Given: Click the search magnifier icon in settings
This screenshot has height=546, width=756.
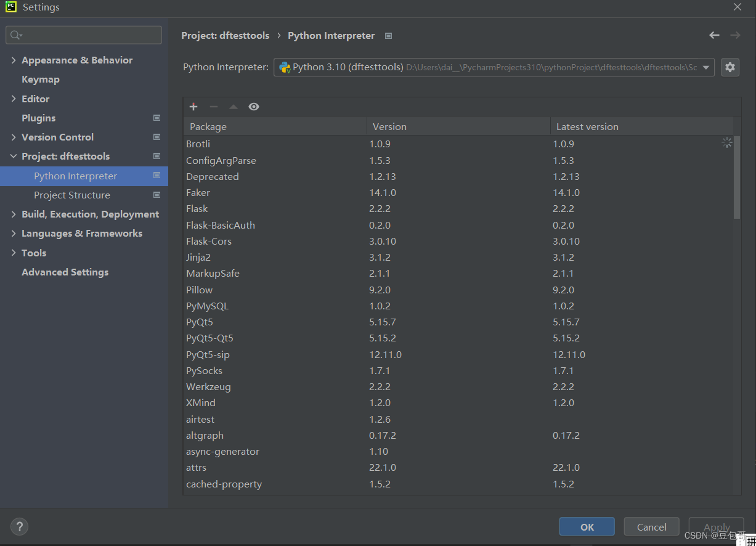Looking at the screenshot, I should click(16, 35).
